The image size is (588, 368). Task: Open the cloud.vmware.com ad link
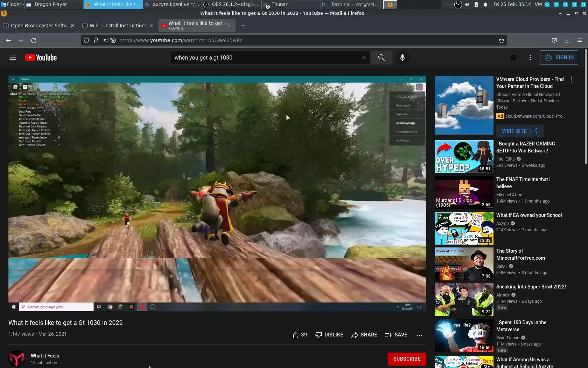[x=535, y=116]
